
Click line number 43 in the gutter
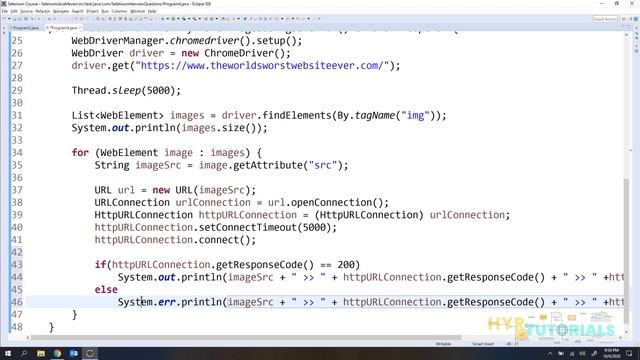(17, 265)
